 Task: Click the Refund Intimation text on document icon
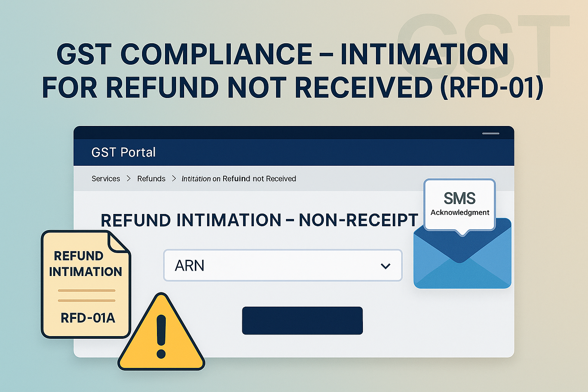pyautogui.click(x=85, y=264)
